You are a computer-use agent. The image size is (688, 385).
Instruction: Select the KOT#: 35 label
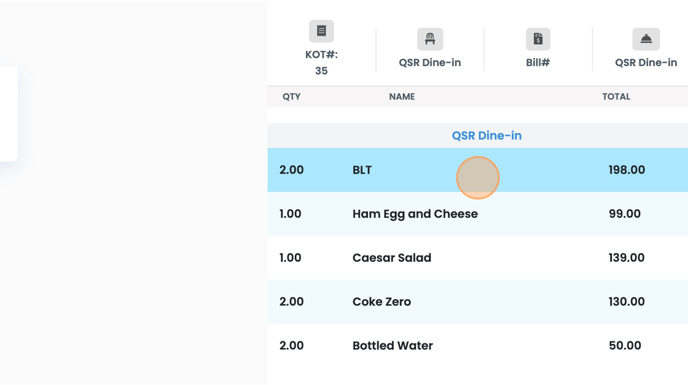tap(321, 63)
